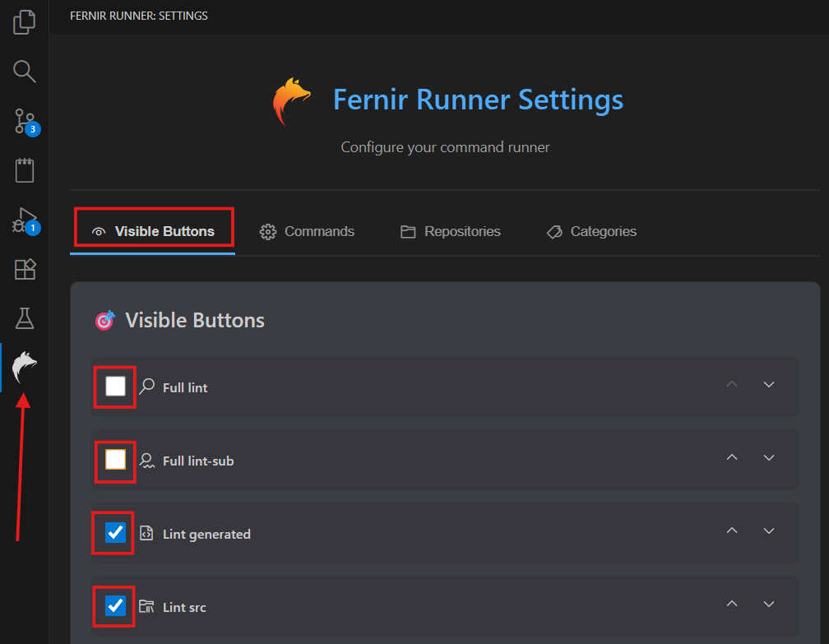Click the Fernir Runner: Settings editor title
The image size is (829, 644).
point(138,16)
